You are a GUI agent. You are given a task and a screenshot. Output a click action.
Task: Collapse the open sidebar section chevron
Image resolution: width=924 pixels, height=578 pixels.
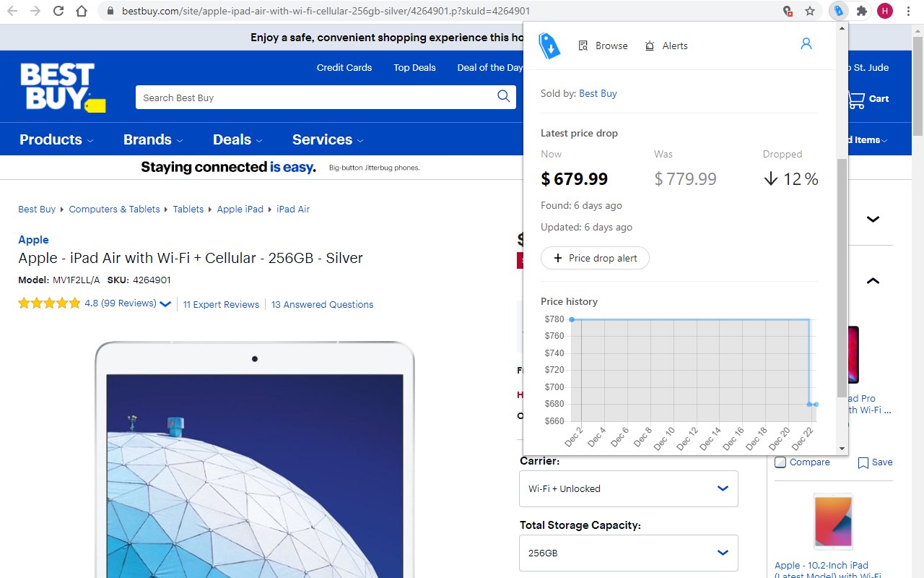873,280
